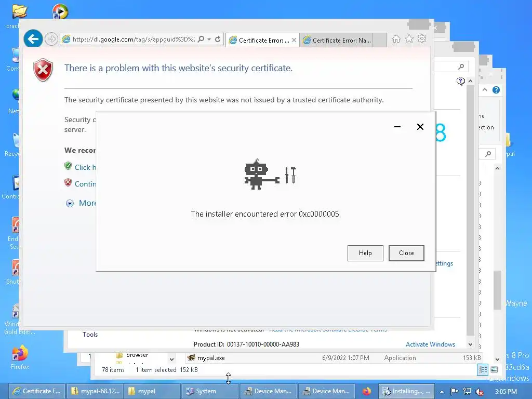Click the search magnifier in address bar
532x399 pixels.
pos(201,39)
